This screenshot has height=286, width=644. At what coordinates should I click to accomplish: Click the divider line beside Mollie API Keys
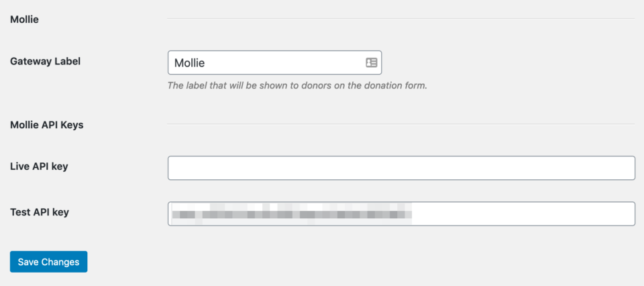[x=401, y=124]
